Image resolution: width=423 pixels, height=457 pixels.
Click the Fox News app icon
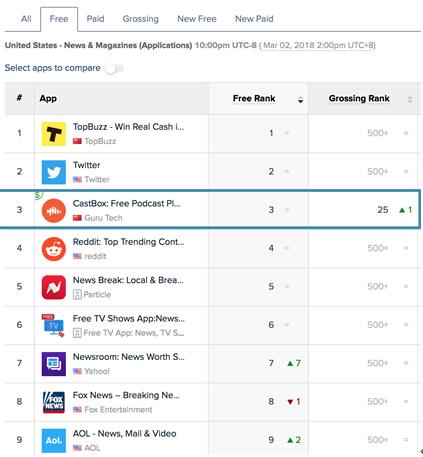coord(54,402)
